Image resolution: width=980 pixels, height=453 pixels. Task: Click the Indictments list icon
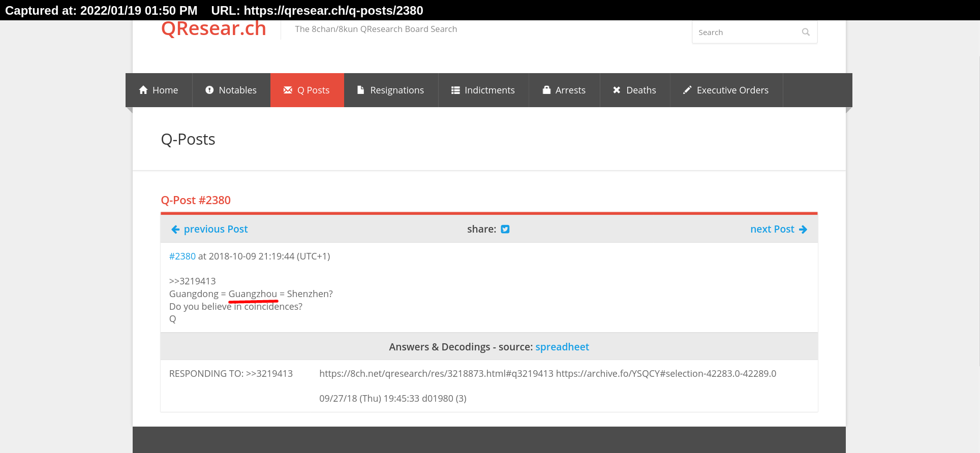455,90
